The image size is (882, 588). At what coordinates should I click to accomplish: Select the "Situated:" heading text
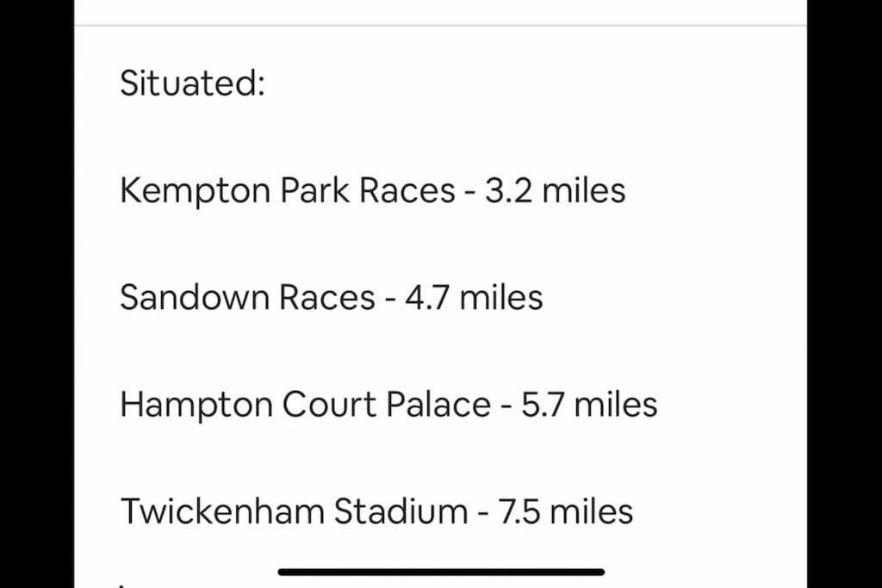(x=192, y=84)
